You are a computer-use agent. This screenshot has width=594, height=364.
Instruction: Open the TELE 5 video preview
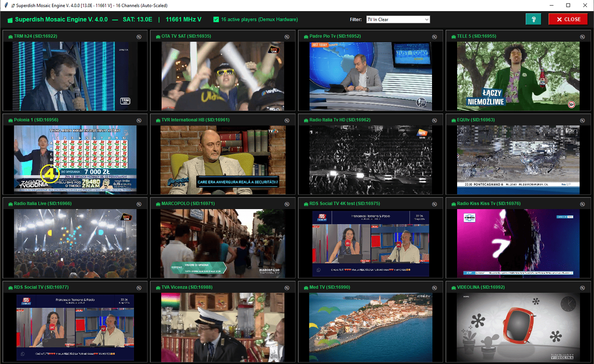coord(518,76)
